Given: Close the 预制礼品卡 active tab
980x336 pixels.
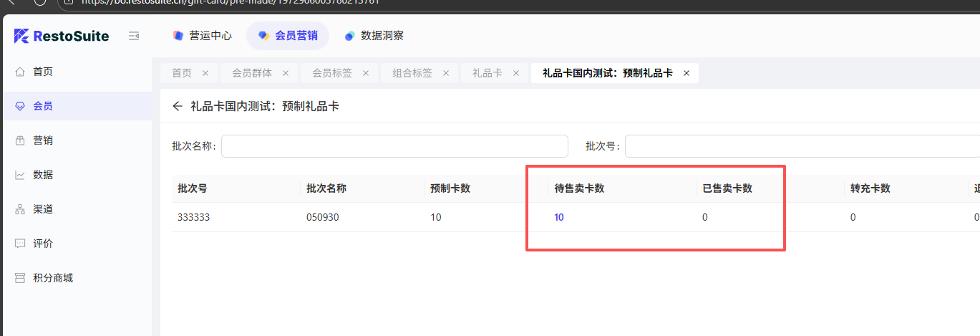Looking at the screenshot, I should (x=687, y=73).
